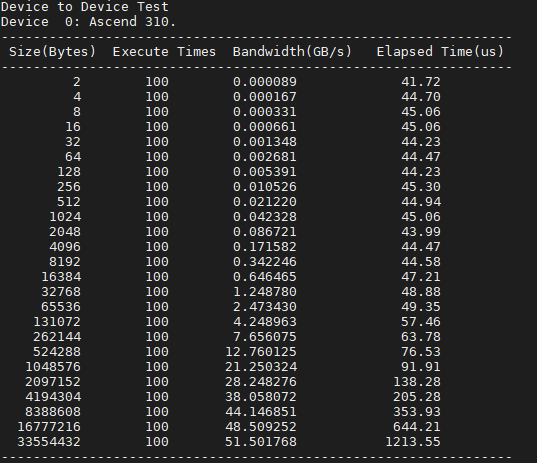Click the size value 512
Screen dimensions: 537x463
[x=69, y=202]
